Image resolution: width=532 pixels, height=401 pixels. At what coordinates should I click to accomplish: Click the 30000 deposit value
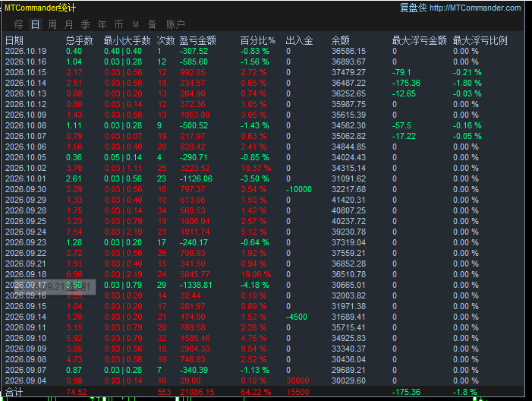click(x=298, y=380)
